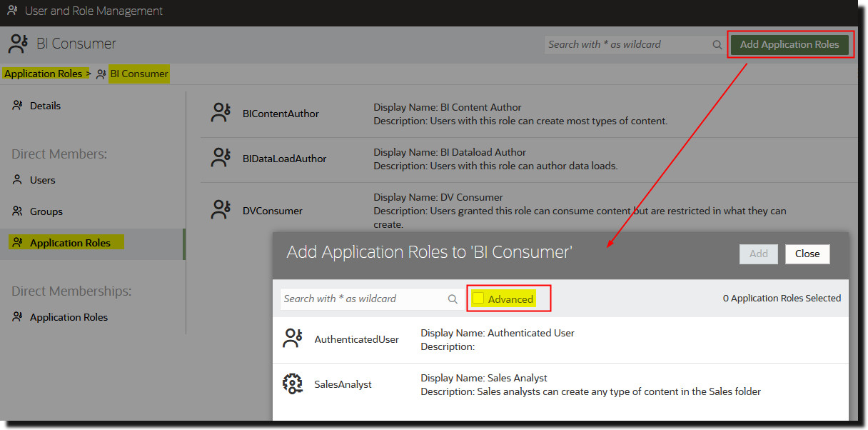The height and width of the screenshot is (430, 868).
Task: Click the SalesAnalyst gear role icon
Action: point(293,384)
